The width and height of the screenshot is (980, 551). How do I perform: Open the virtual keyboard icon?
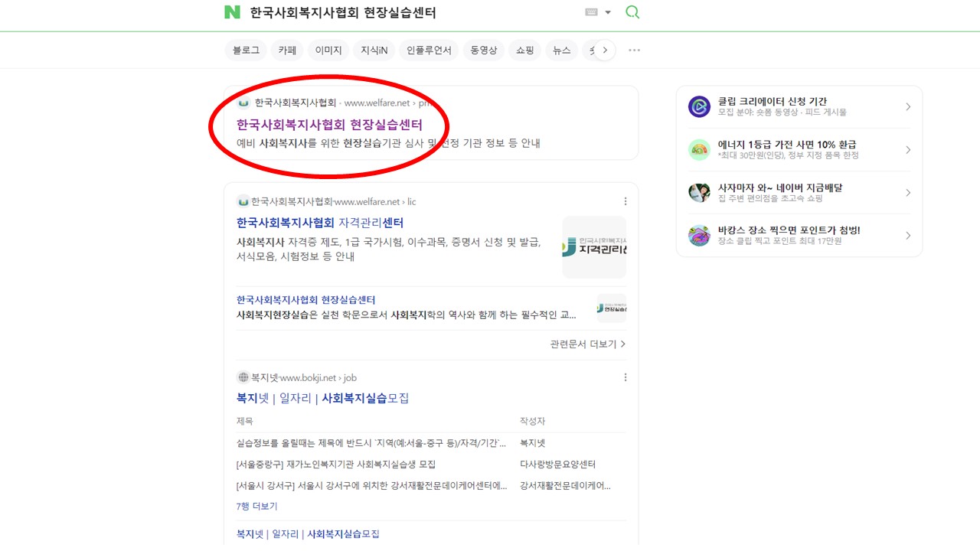(x=591, y=12)
